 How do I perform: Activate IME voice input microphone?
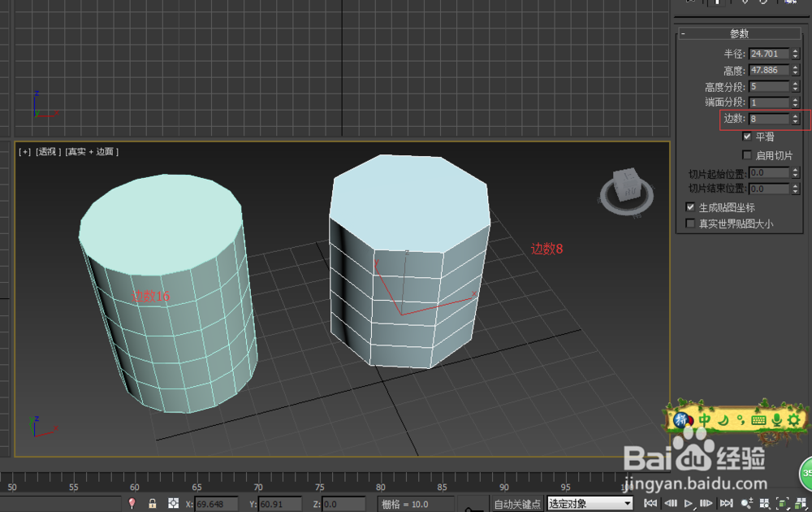pos(776,420)
